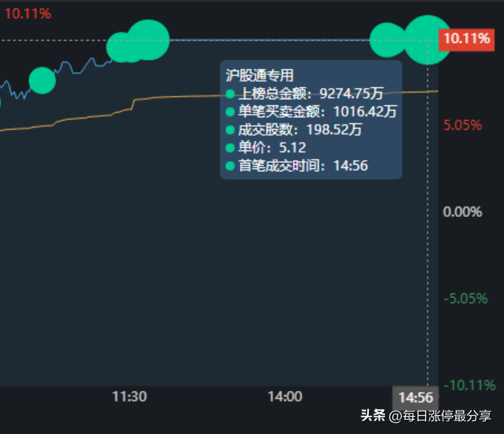This screenshot has width=504, height=434.
Task: Click the green dot beside 首笔成交时间
Action: point(230,166)
